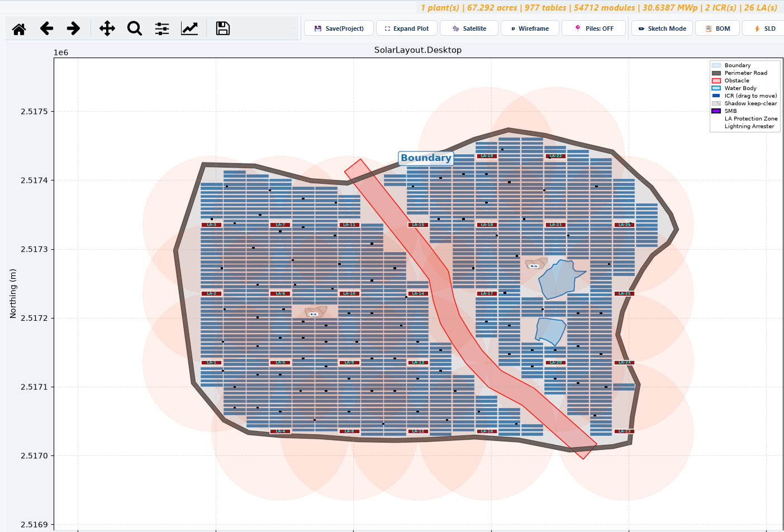
Task: Select lightning arrester LA-6
Action: [x=280, y=293]
